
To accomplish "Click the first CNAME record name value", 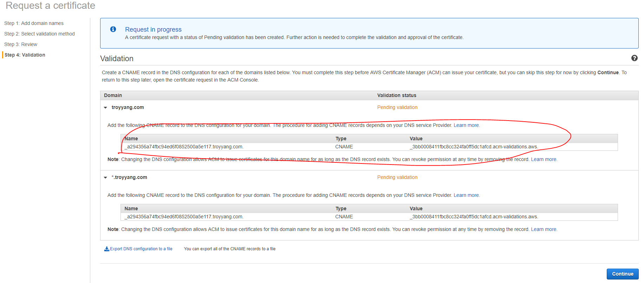I will 184,147.
